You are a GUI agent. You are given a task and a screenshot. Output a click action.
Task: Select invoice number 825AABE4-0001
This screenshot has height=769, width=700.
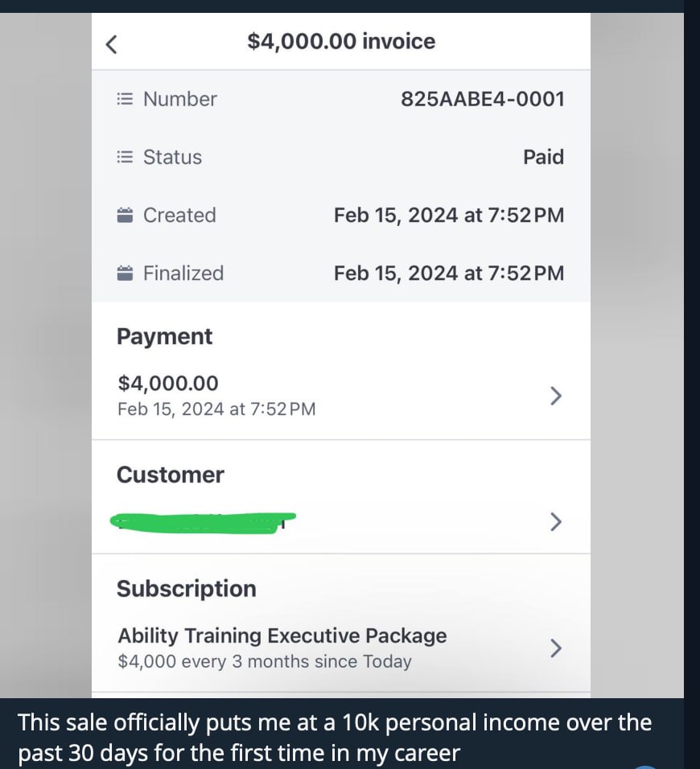pos(482,99)
